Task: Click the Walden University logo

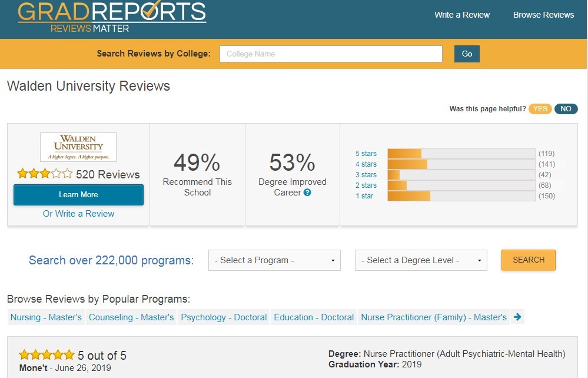Action: (x=78, y=147)
